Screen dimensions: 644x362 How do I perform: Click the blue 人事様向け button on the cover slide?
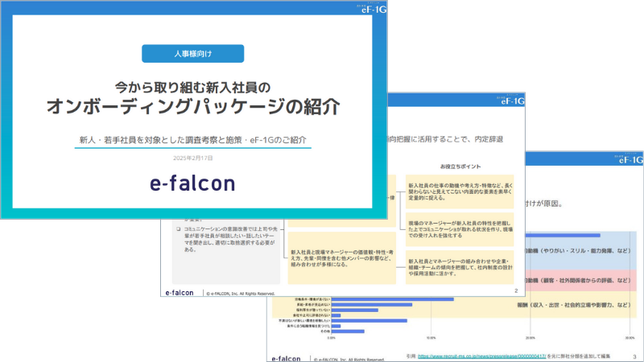pos(192,53)
